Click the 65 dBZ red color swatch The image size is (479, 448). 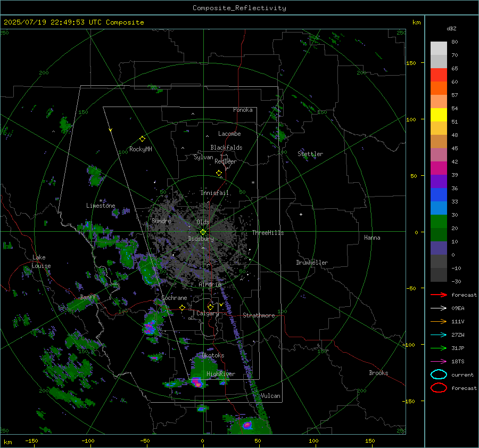point(439,75)
